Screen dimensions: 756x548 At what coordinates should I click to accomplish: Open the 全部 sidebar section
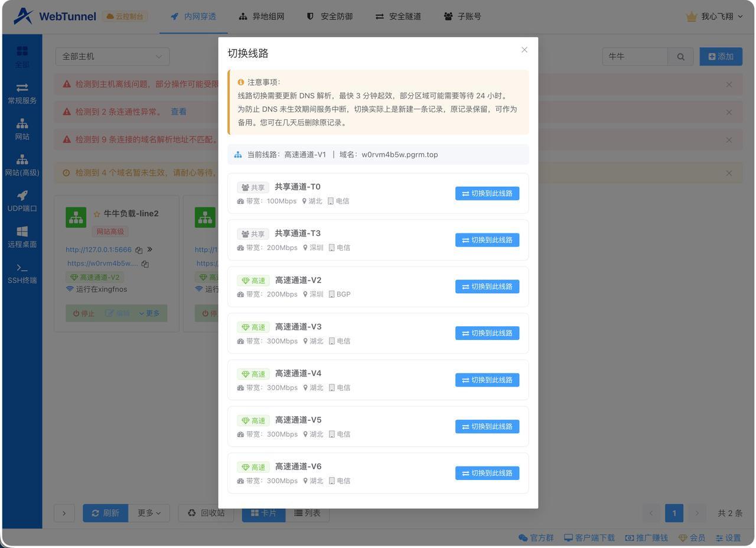point(22,57)
